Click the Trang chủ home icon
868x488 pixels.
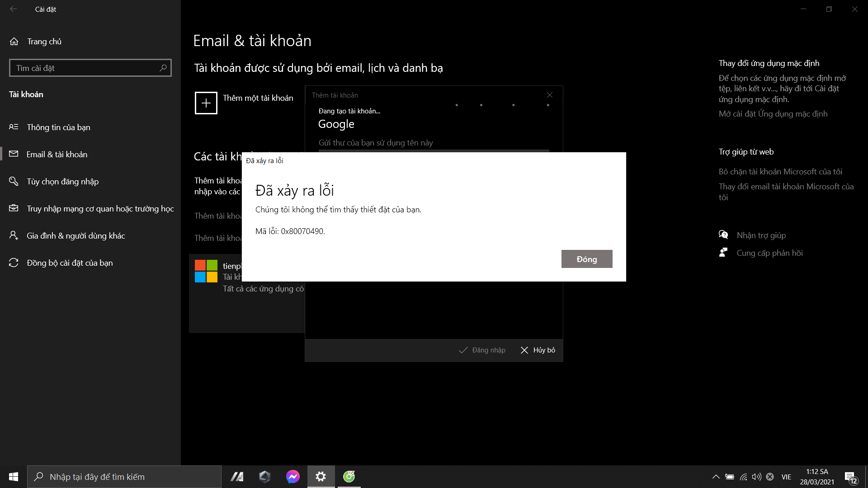[14, 41]
